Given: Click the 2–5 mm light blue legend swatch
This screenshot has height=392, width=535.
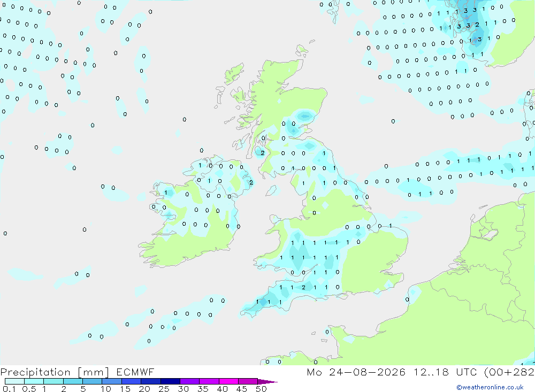Looking at the screenshot, I should 73,381.
